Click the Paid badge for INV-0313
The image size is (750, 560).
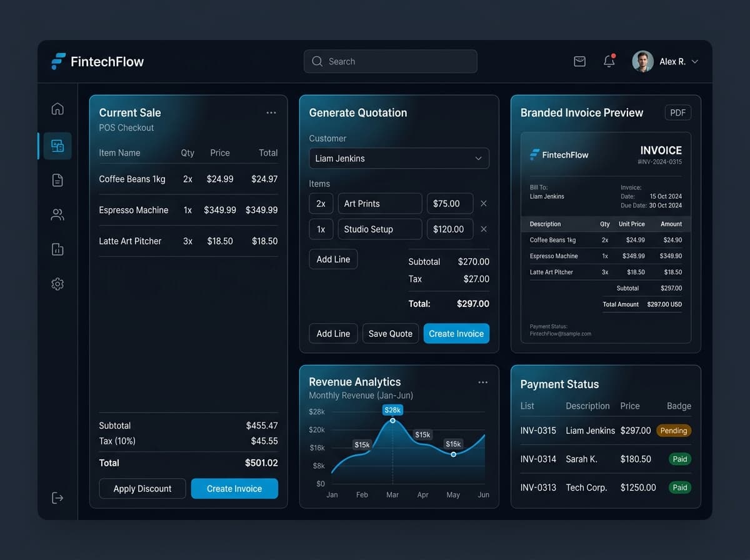coord(680,487)
